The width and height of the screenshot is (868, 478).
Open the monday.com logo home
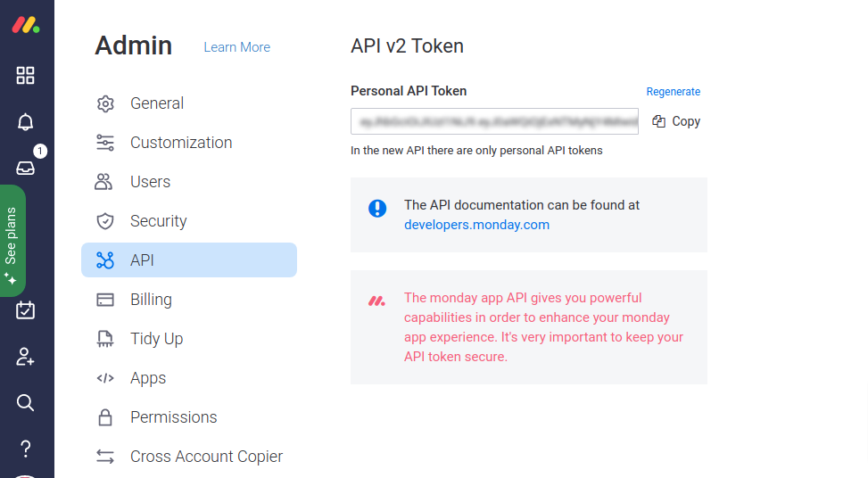pyautogui.click(x=26, y=25)
